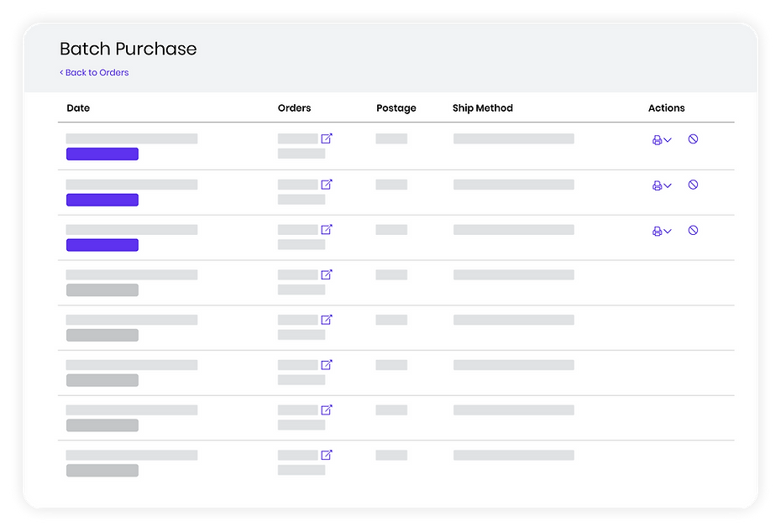781x532 pixels.
Task: Open the last row's order external link icon
Action: point(327,455)
